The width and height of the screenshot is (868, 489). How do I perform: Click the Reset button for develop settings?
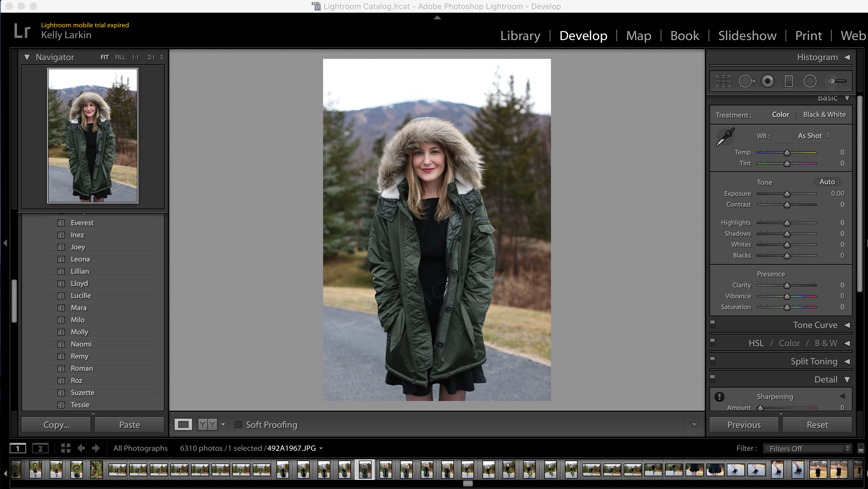click(817, 425)
